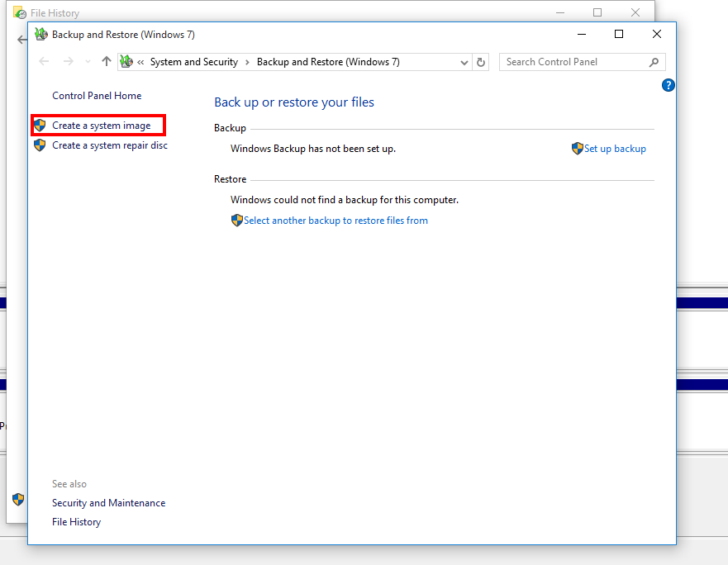The width and height of the screenshot is (728, 565).
Task: Click the Backup and Restore title bar icon
Action: [x=41, y=35]
